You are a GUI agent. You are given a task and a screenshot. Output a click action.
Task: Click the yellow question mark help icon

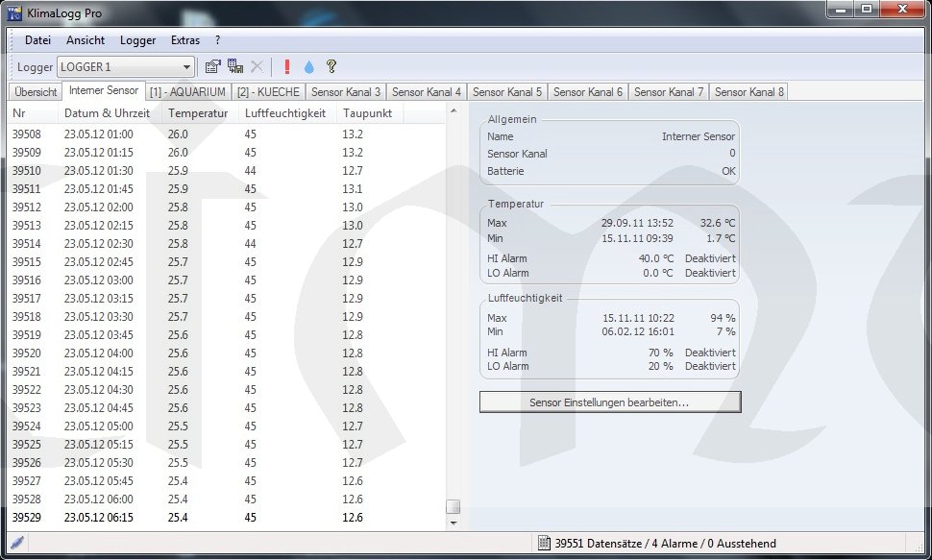click(331, 67)
